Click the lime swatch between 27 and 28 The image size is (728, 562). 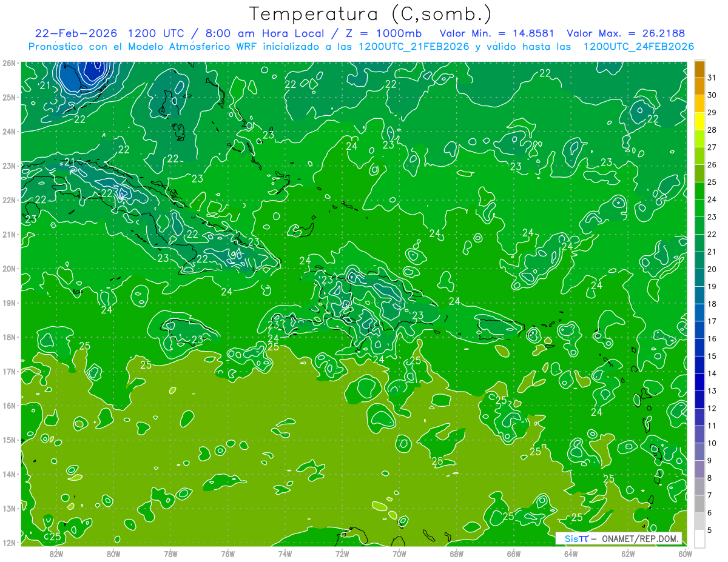click(699, 139)
